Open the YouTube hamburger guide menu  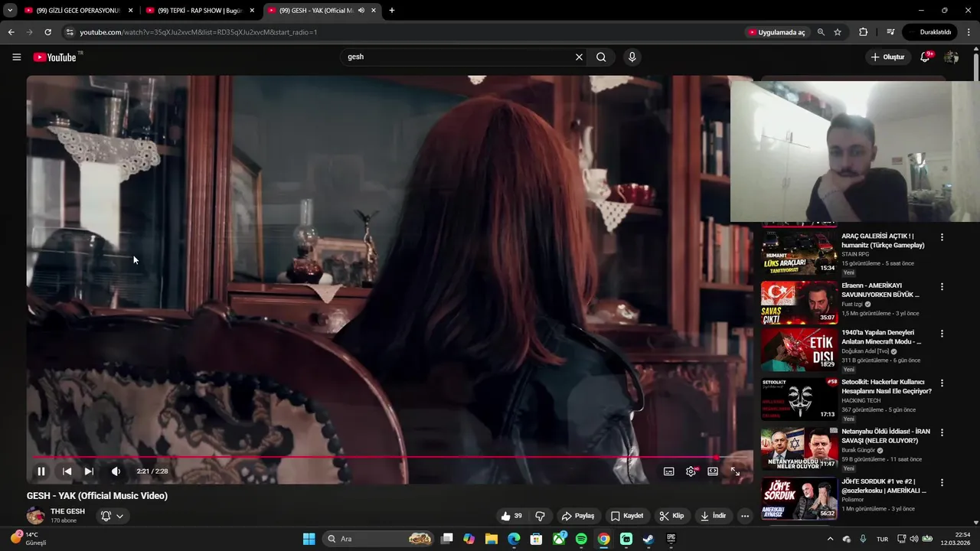[17, 57]
